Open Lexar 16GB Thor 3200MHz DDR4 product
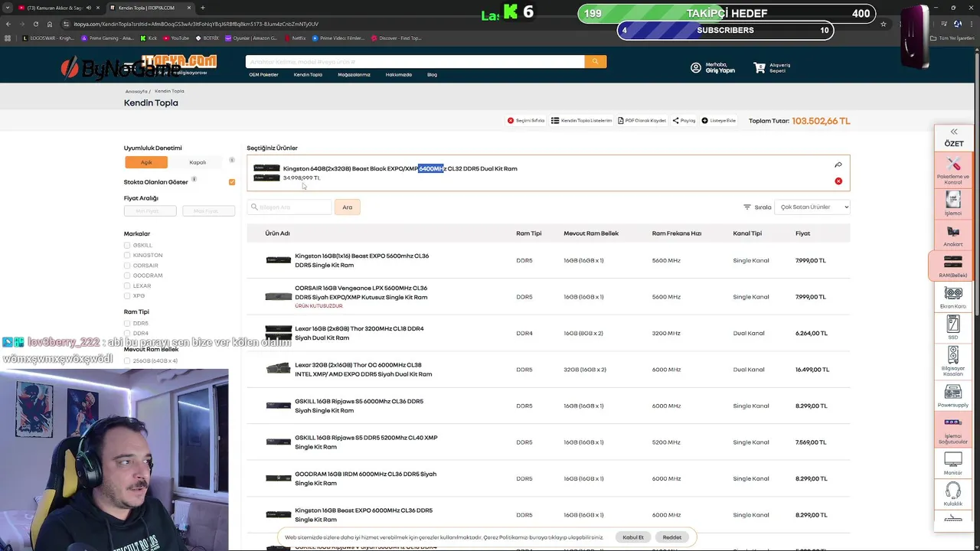The height and width of the screenshot is (551, 980). 359,333
